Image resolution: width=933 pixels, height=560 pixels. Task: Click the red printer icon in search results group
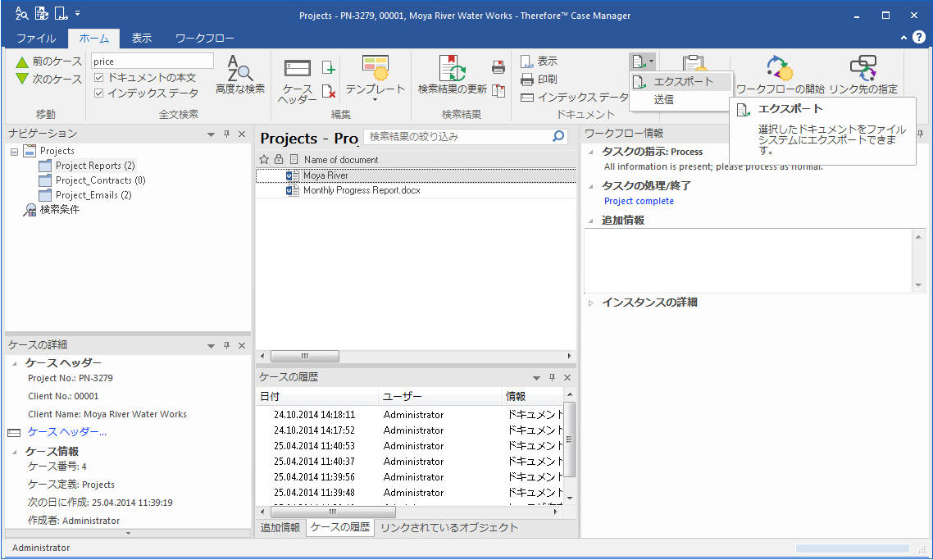[498, 67]
